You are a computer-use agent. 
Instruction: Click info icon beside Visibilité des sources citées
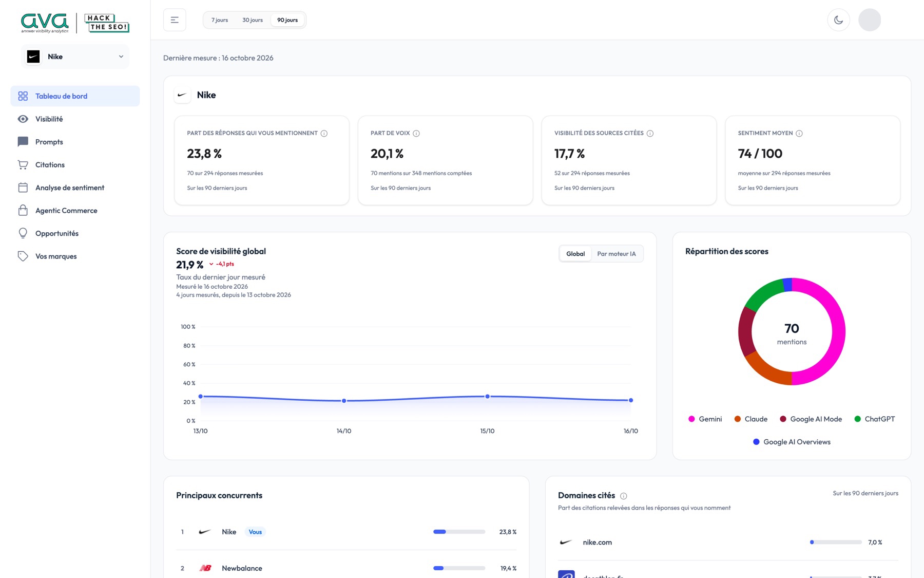click(650, 134)
